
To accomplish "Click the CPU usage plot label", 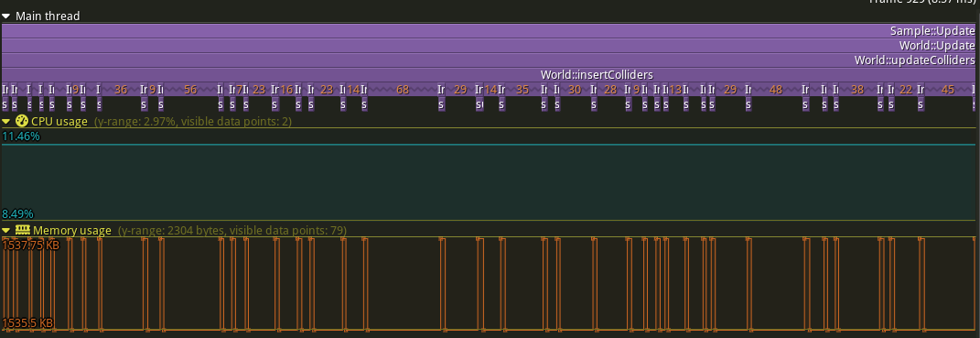I will tap(59, 122).
